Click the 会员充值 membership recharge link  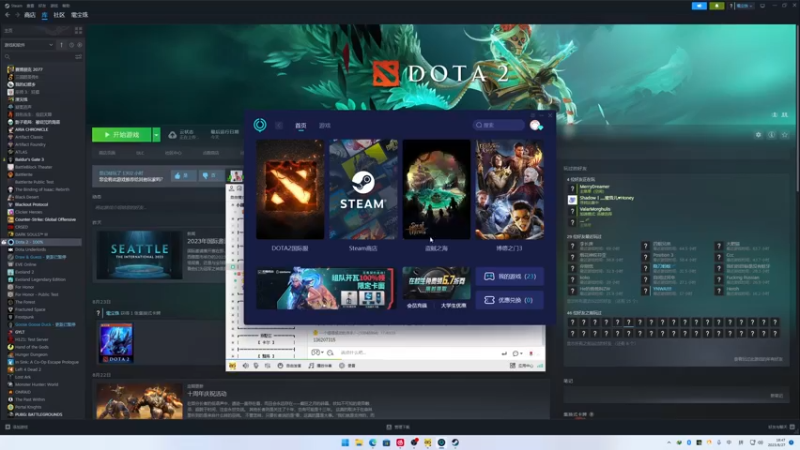pos(417,306)
